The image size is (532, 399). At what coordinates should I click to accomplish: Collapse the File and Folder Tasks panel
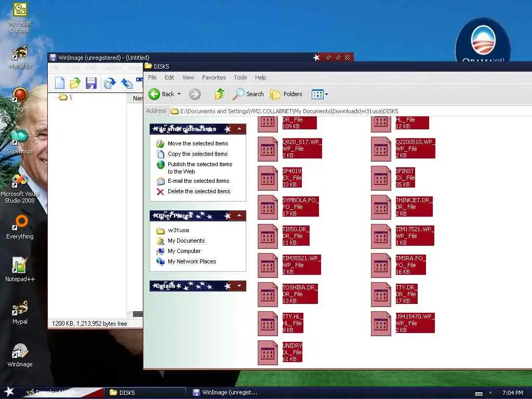click(x=239, y=129)
